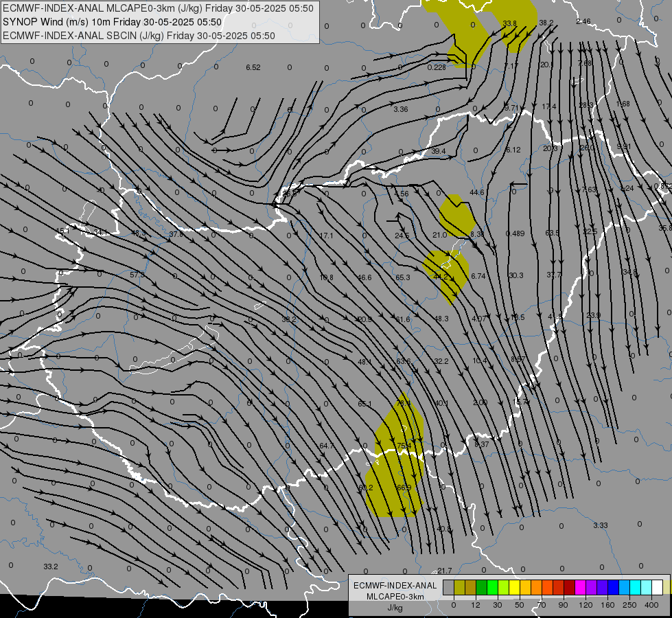Click the grid value 33.8
The height and width of the screenshot is (618, 672).
click(x=509, y=23)
